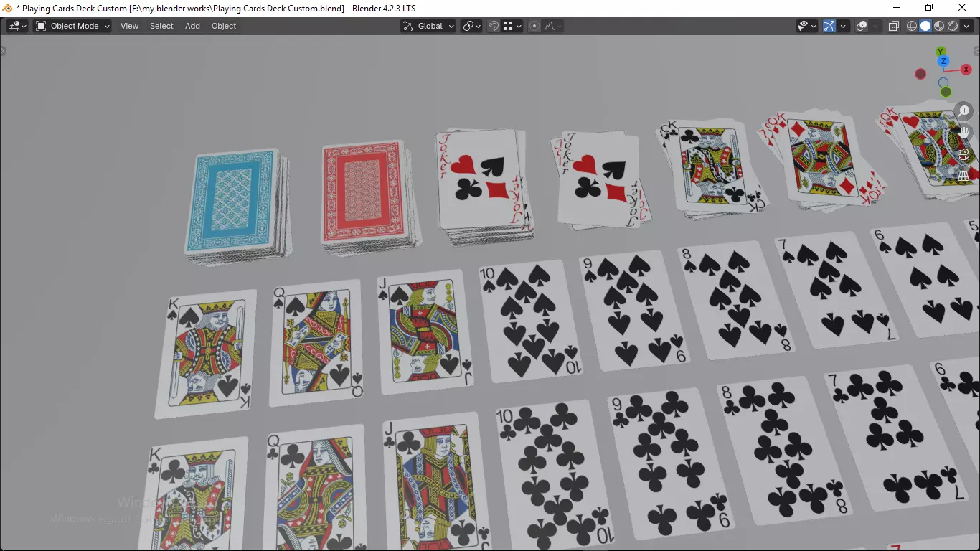Image resolution: width=980 pixels, height=551 pixels.
Task: Open the View menu
Action: (x=129, y=26)
